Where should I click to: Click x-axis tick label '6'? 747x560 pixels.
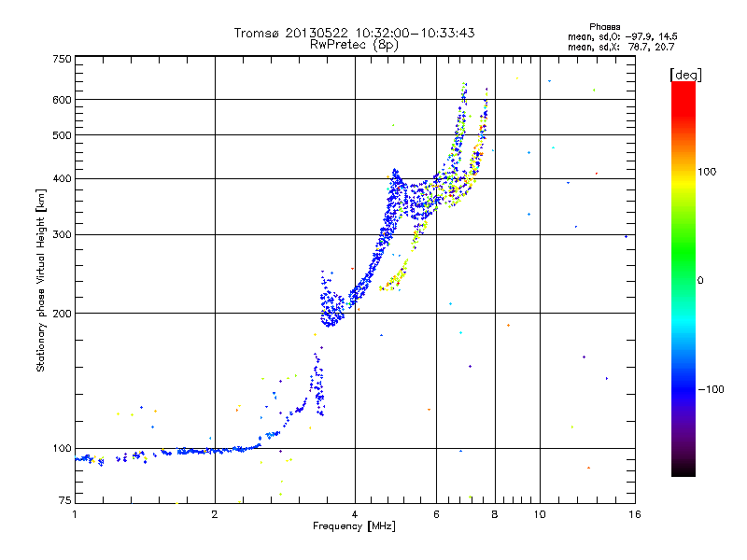pyautogui.click(x=436, y=514)
